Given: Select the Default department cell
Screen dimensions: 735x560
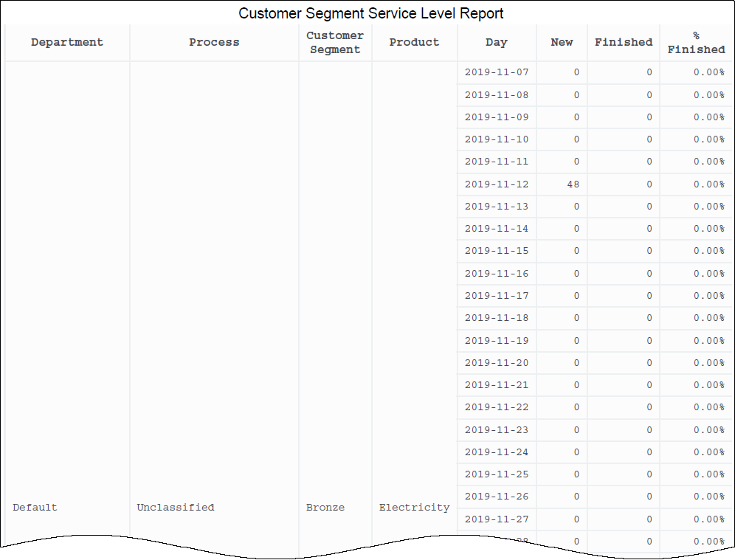Looking at the screenshot, I should pos(35,508).
